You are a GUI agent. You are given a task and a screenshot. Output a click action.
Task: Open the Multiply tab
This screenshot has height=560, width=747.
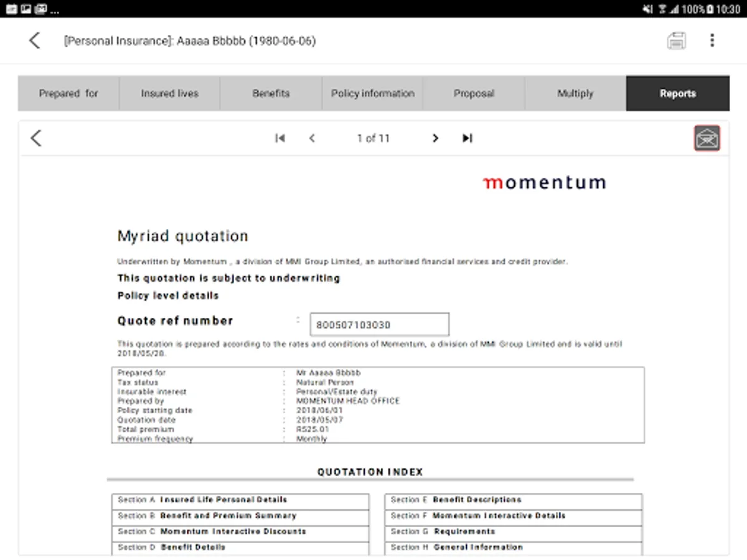click(575, 93)
